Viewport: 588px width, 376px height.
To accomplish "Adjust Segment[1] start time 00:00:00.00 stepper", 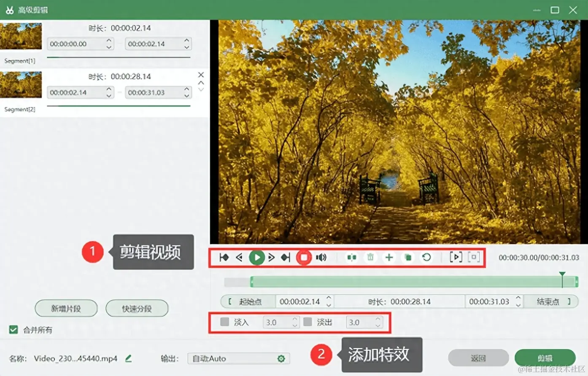I will 109,44.
